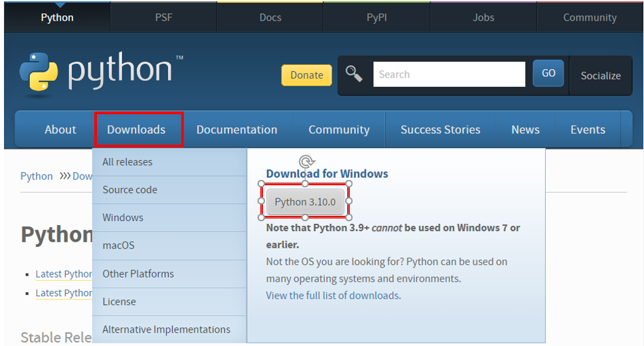Choose Source code in Downloads submenu
Screen dimensions: 644x346
pyautogui.click(x=169, y=190)
